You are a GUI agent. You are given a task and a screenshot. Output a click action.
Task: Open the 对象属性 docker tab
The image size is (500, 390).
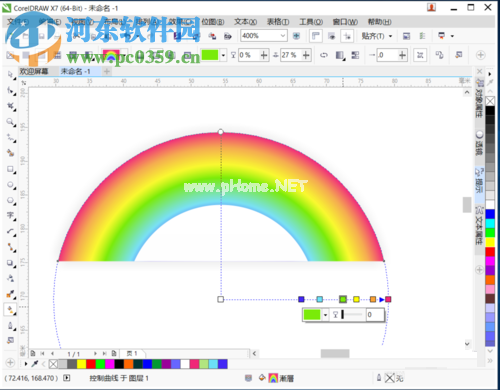pos(479,99)
